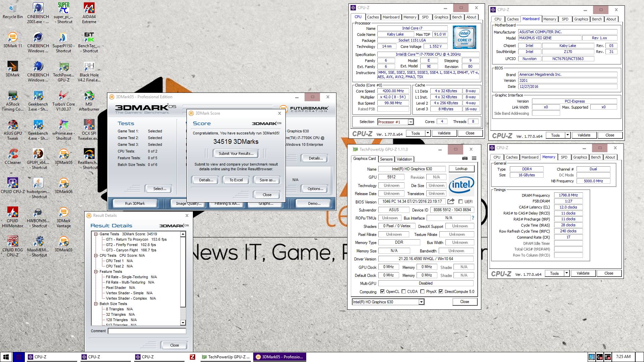Collapse the Feature Tests tree node
Image resolution: width=644 pixels, height=362 pixels.
[x=96, y=272]
